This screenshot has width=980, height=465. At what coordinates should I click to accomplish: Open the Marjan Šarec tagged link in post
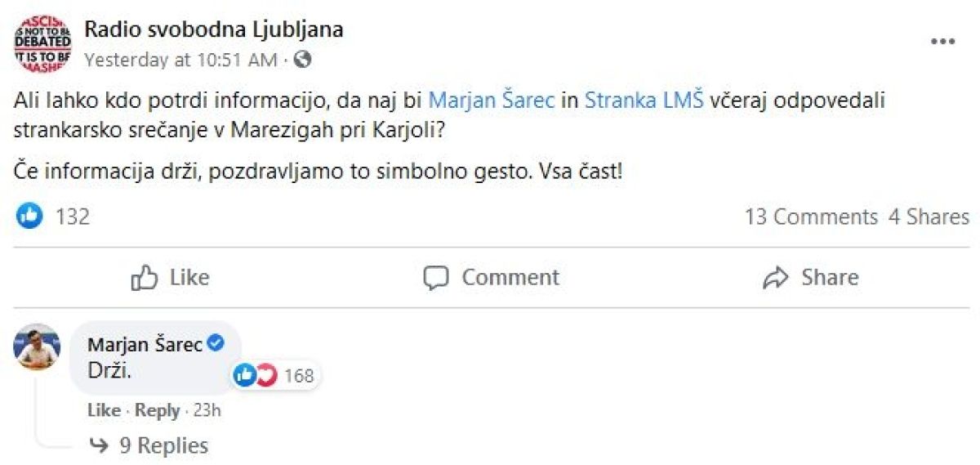point(492,101)
